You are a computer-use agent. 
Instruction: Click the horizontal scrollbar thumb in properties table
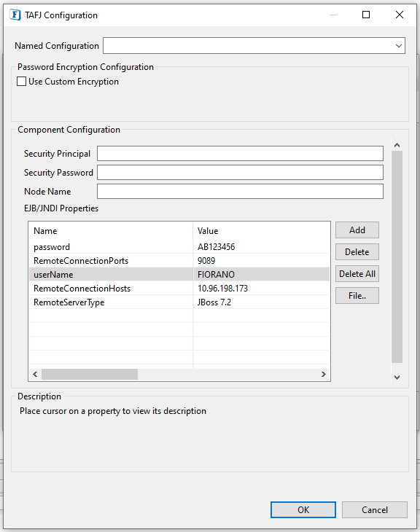pyautogui.click(x=90, y=374)
